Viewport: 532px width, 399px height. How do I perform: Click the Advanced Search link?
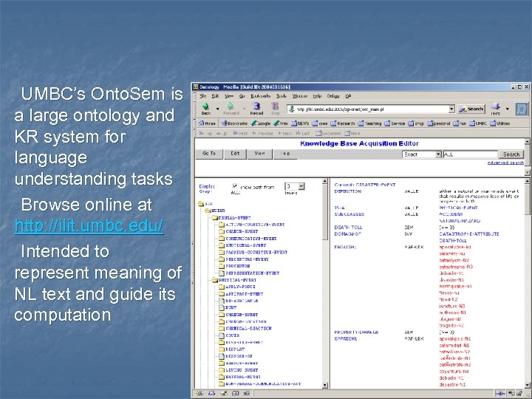click(505, 163)
